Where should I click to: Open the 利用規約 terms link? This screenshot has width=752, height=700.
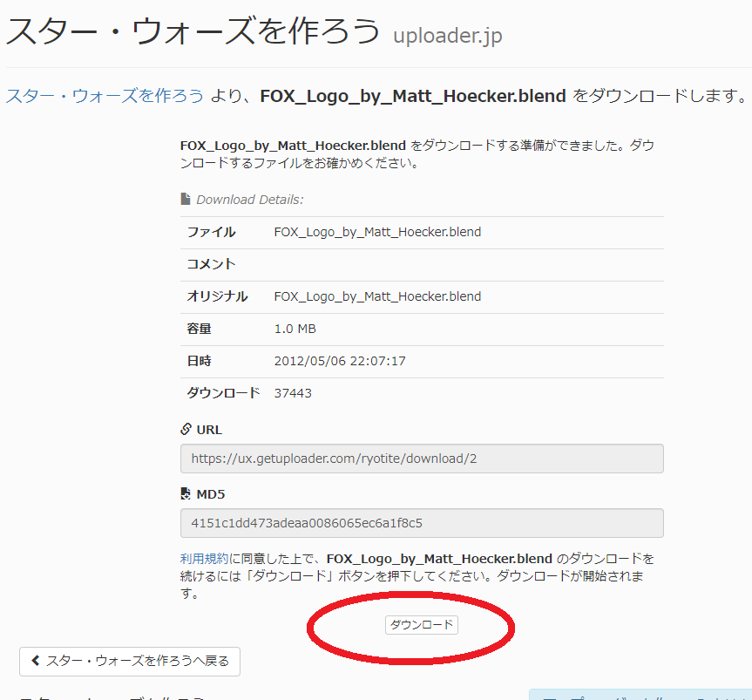pos(204,559)
